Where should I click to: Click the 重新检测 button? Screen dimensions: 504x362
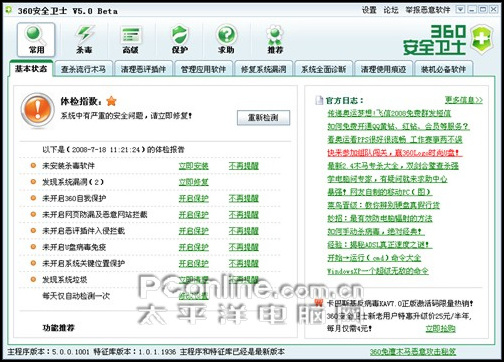point(263,118)
